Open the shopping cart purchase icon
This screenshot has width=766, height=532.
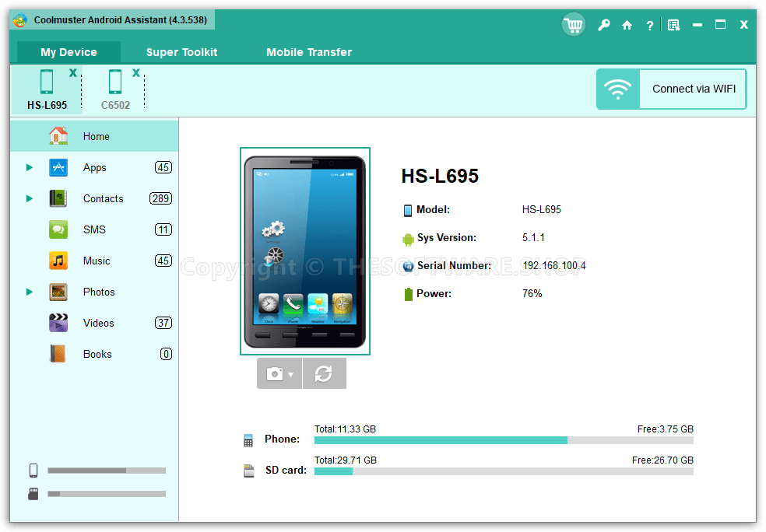point(574,24)
